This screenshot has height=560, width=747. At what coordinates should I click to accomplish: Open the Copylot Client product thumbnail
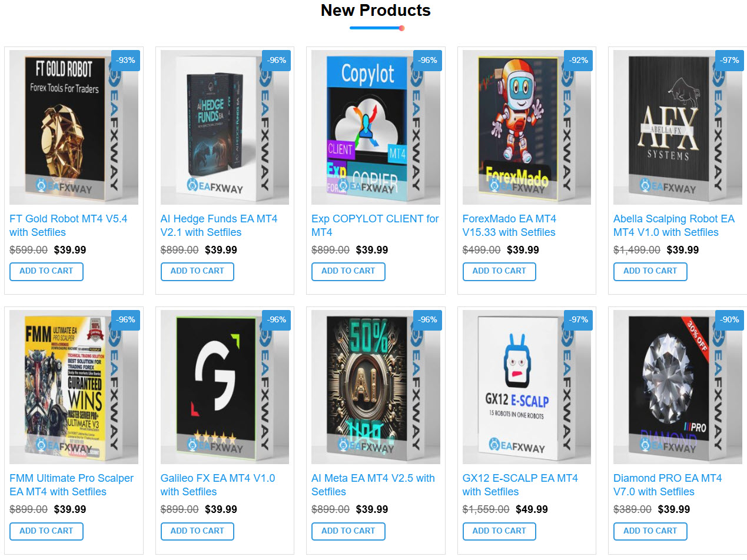376,127
